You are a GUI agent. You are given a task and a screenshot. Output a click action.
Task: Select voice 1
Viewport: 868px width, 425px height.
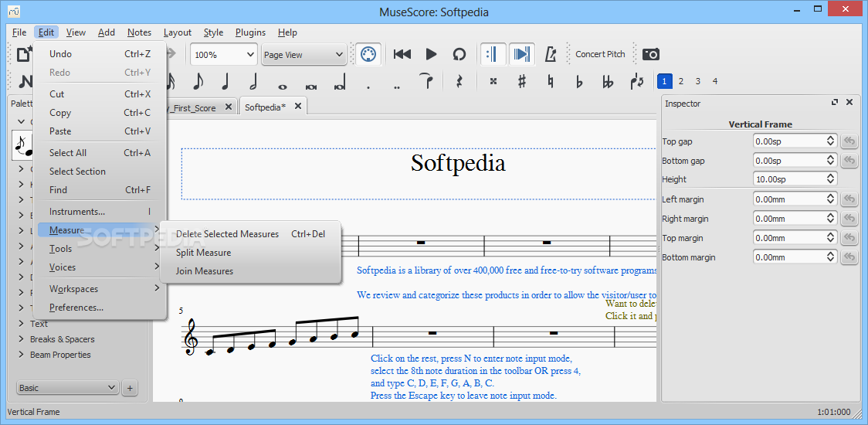[664, 81]
